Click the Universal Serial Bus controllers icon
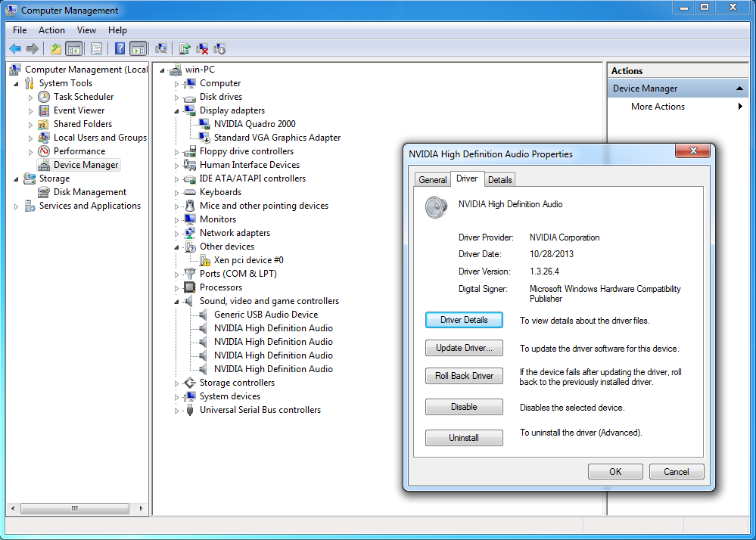The height and width of the screenshot is (540, 756). [190, 410]
